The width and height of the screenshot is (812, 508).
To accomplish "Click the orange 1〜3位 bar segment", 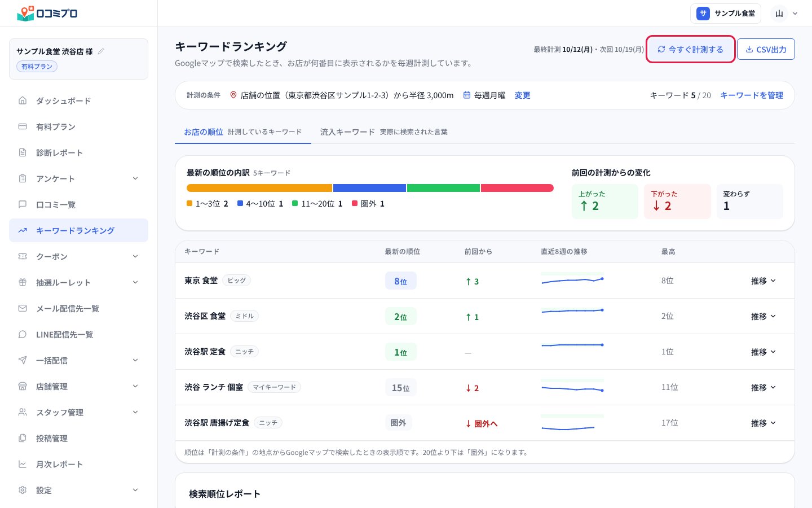I will [x=259, y=188].
